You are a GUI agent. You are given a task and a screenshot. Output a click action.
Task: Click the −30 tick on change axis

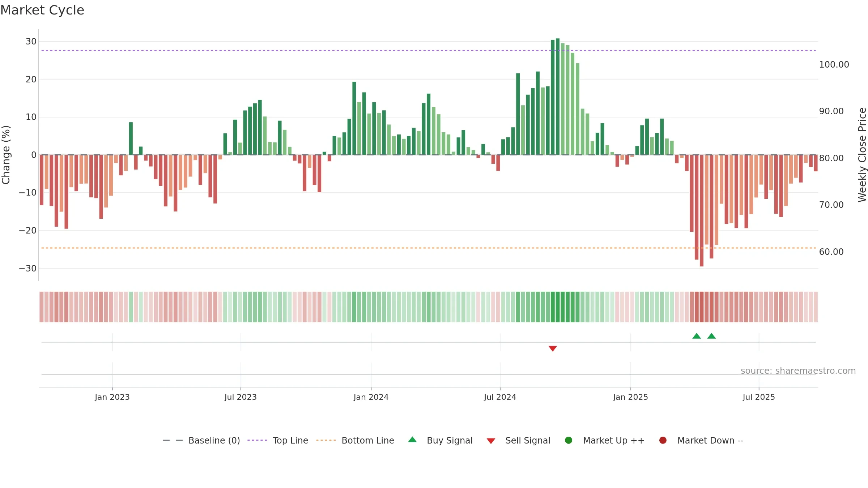click(28, 269)
